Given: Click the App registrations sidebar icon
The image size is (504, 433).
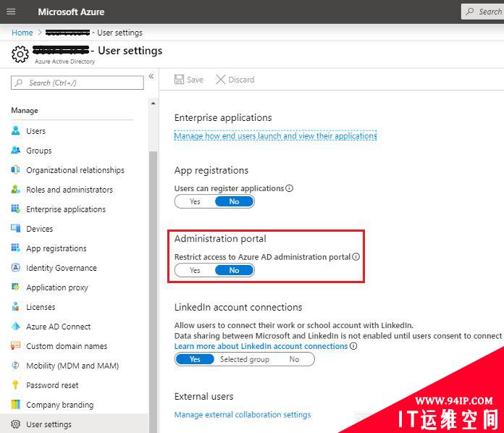Looking at the screenshot, I should pyautogui.click(x=15, y=248).
